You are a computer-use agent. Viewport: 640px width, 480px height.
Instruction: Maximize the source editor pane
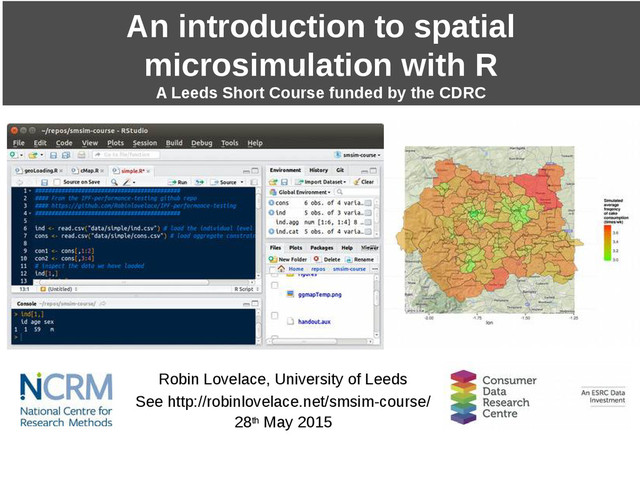click(255, 171)
